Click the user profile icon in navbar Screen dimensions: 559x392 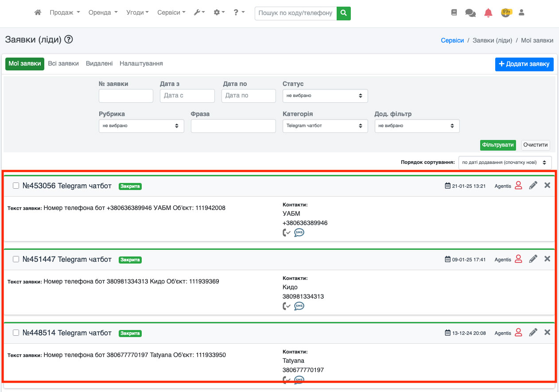click(521, 13)
